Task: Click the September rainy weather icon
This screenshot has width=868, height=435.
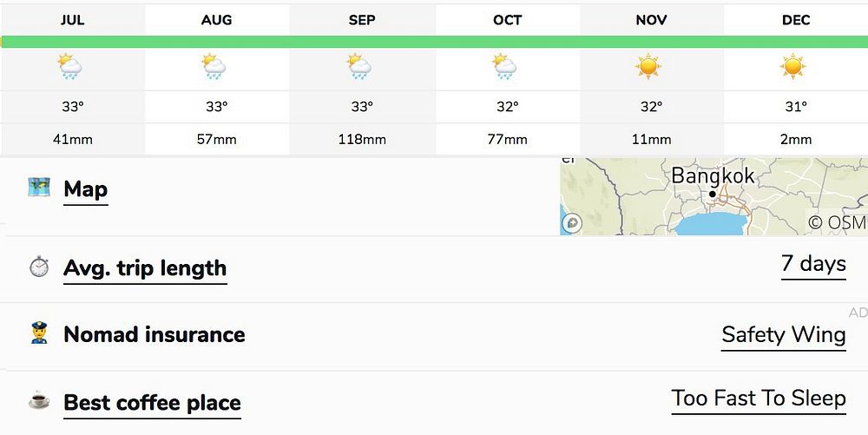Action: (x=359, y=67)
